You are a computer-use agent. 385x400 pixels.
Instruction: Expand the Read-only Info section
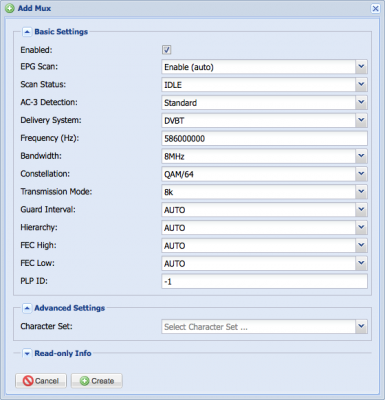(x=27, y=353)
